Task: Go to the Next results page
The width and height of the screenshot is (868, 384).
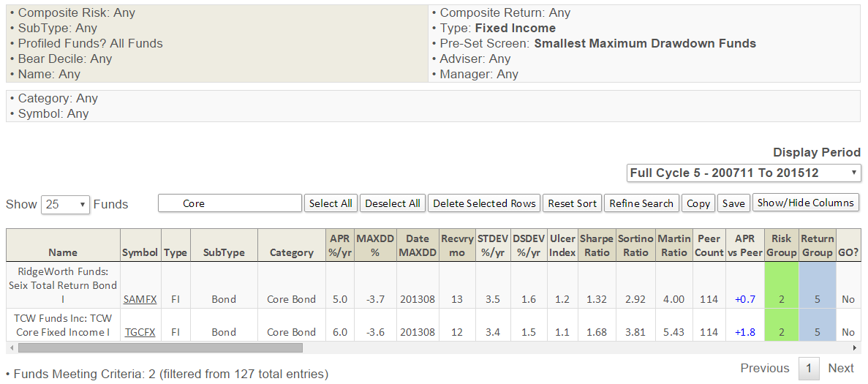Action: point(840,368)
